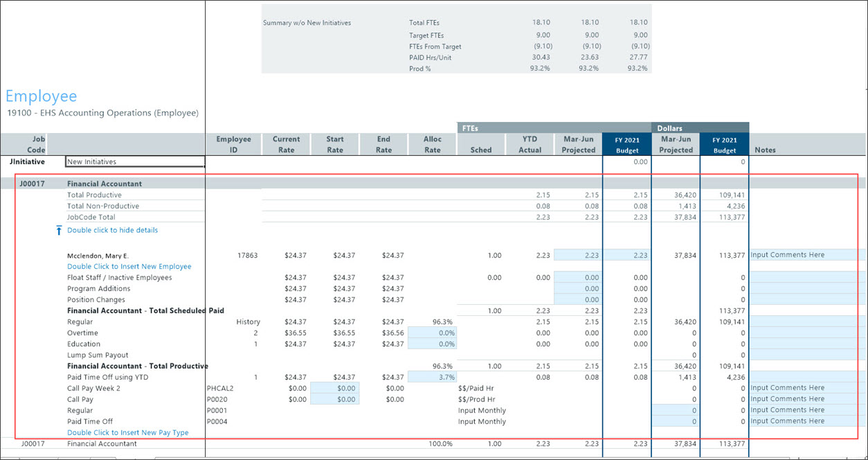Click the Employee ID column header
The image size is (868, 460).
(233, 145)
